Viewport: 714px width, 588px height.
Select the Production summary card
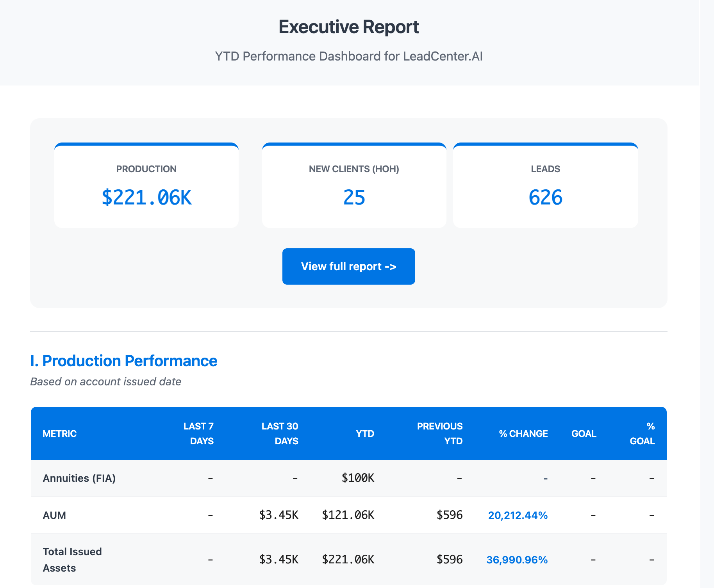[146, 186]
